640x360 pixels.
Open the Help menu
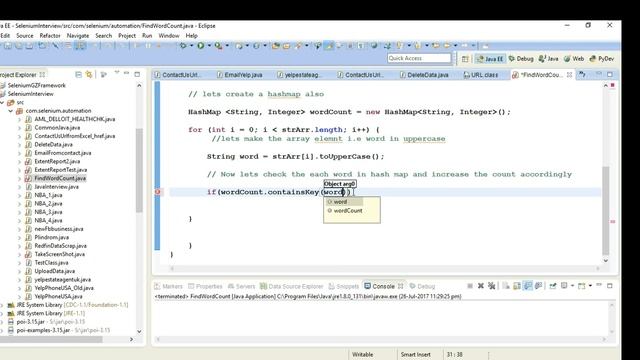(x=191, y=36)
